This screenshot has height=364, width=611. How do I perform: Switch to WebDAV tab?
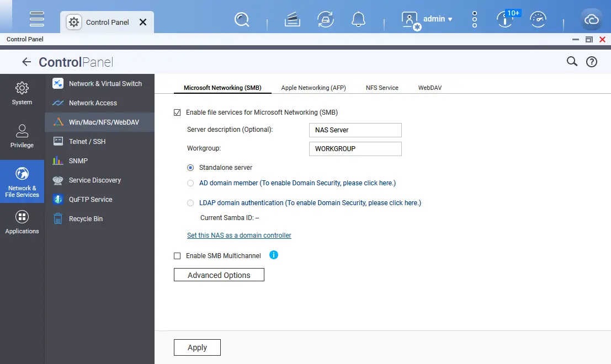[430, 88]
